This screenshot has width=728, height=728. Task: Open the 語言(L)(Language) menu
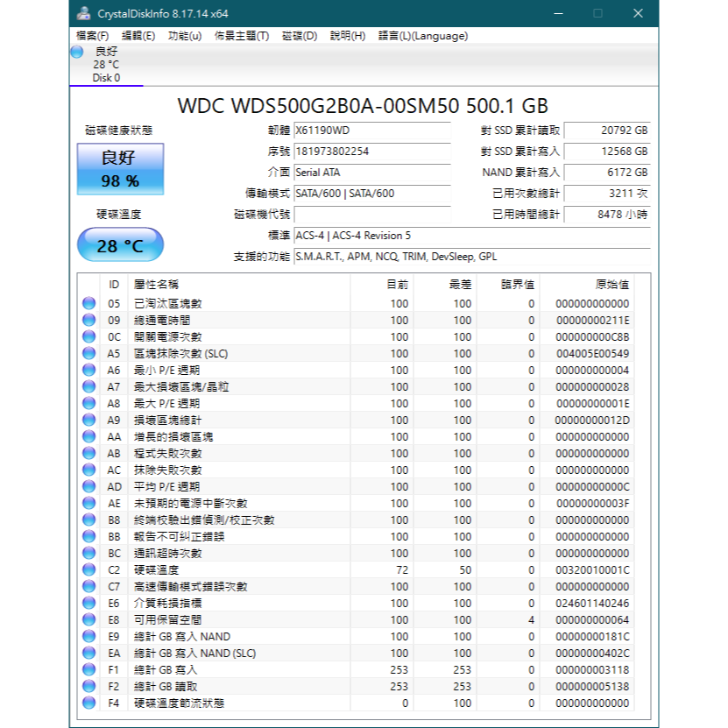(x=423, y=36)
